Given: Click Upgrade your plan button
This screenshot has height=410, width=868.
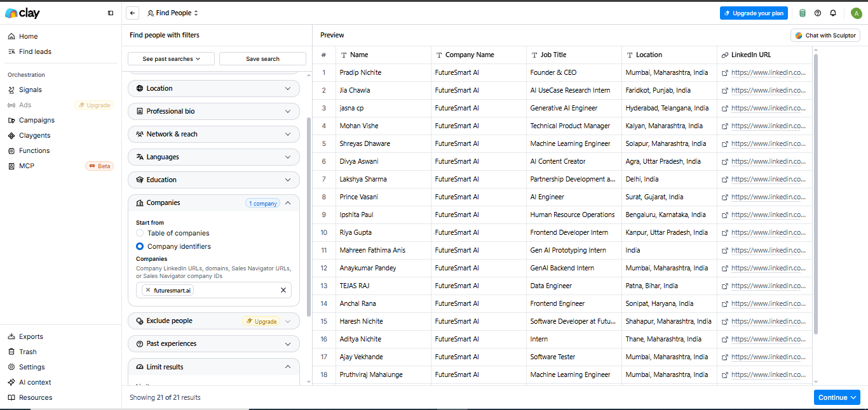Looking at the screenshot, I should click(x=754, y=13).
